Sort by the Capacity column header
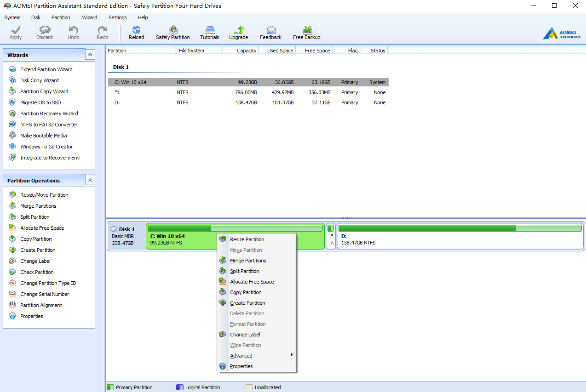The width and height of the screenshot is (586, 392). [241, 51]
